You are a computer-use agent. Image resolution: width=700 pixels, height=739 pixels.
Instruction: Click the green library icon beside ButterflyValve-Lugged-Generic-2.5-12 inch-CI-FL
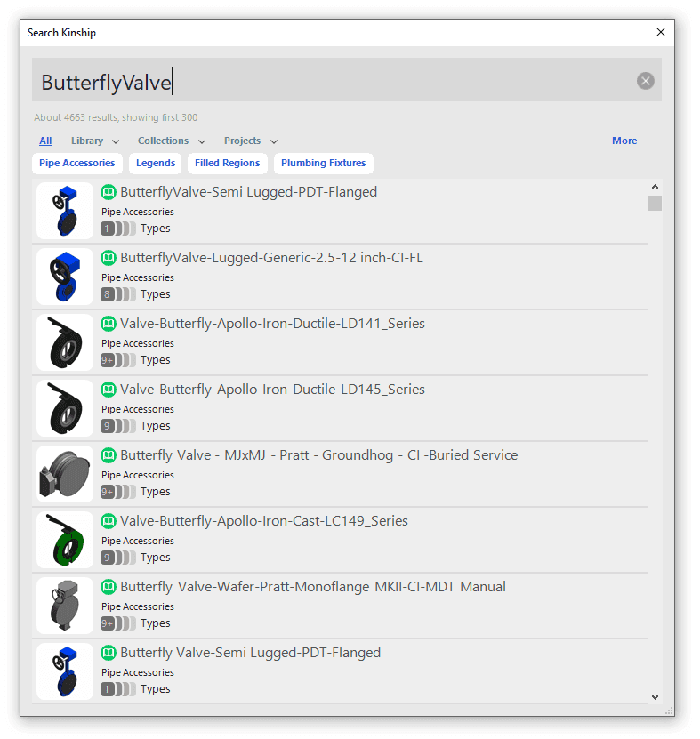[109, 258]
